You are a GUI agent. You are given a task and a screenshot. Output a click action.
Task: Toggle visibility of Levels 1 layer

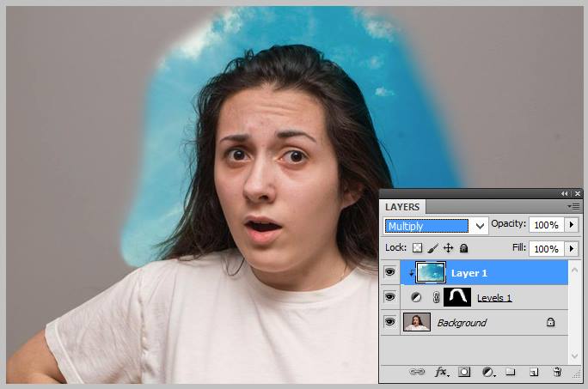point(389,298)
